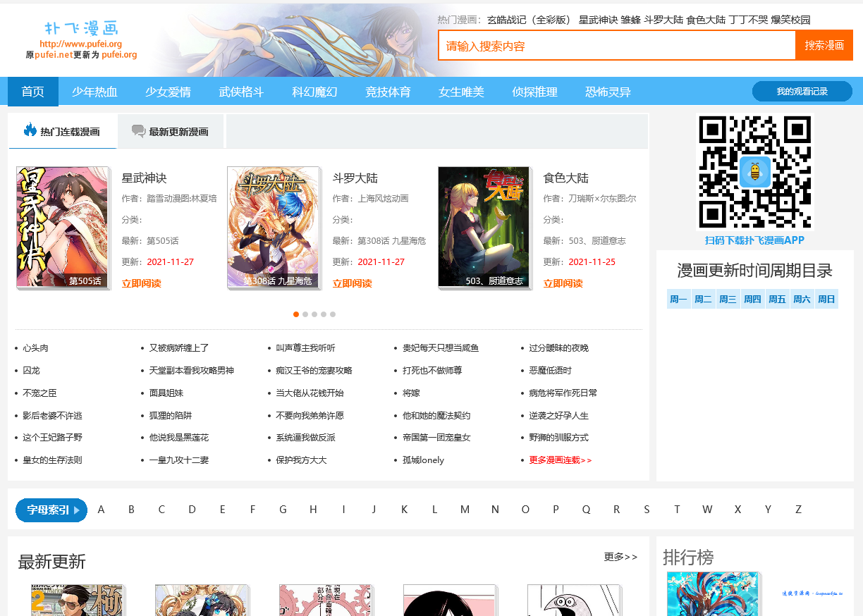
Task: Select 周五 in update schedule
Action: click(777, 299)
